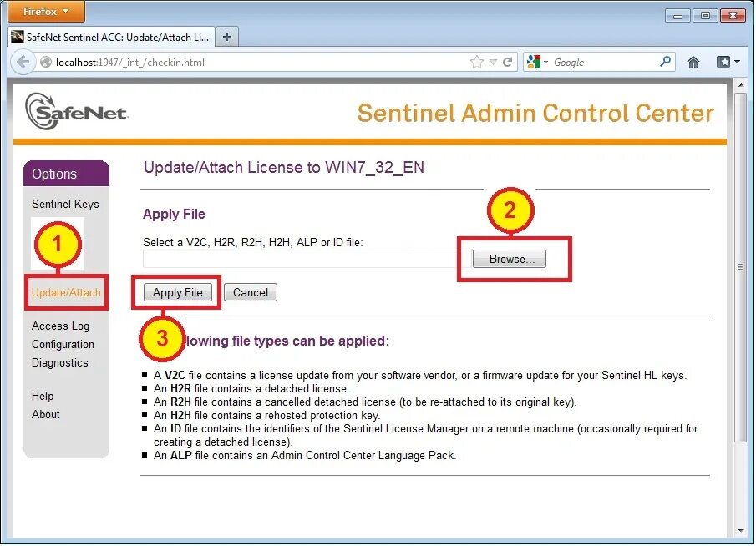Click the Update/Attach License to WIN7_32_EN heading
This screenshot has width=756, height=546.
coord(283,167)
